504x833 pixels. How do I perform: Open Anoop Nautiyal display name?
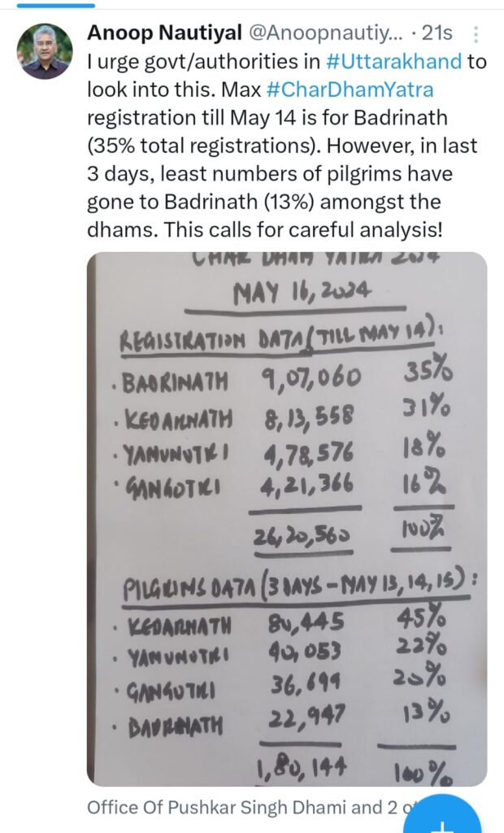click(164, 33)
